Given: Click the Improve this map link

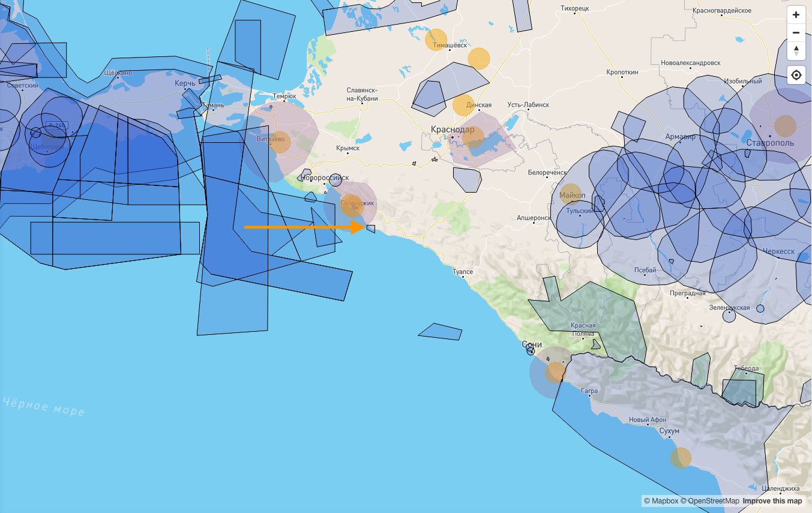Looking at the screenshot, I should pyautogui.click(x=772, y=501).
